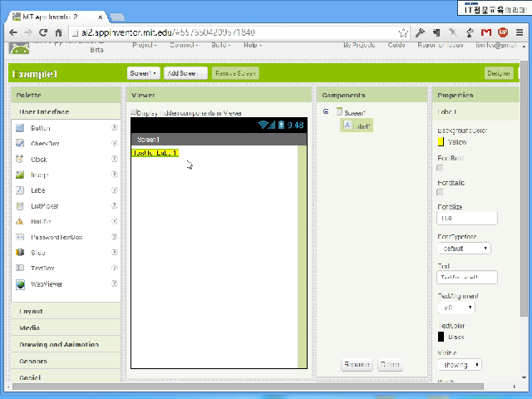Select the Clock palette icon
Image resolution: width=532 pixels, height=399 pixels.
20,159
